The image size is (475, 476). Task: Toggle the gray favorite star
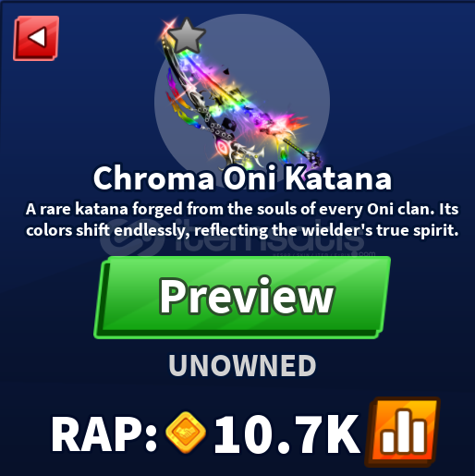187,36
